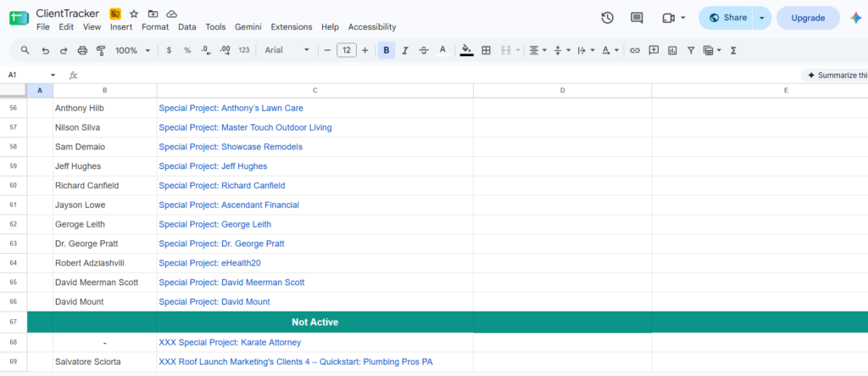
Task: Select row 67 header
Action: tap(14, 322)
